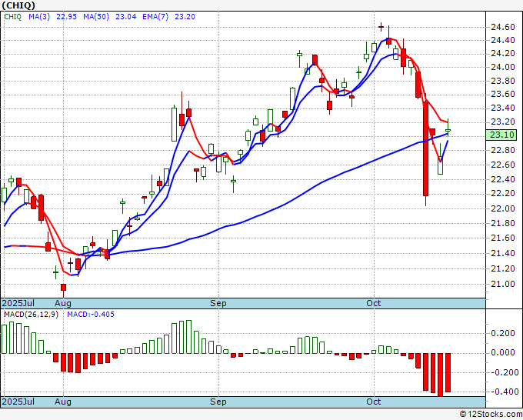Click the 23.20 price axis label
Screen dimensions: 523x420
click(503, 122)
